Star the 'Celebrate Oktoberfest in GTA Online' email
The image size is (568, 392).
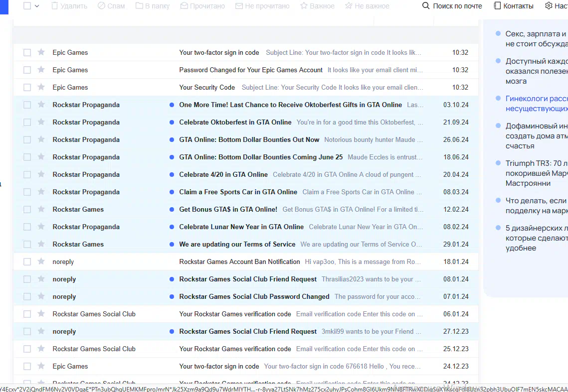click(x=41, y=122)
